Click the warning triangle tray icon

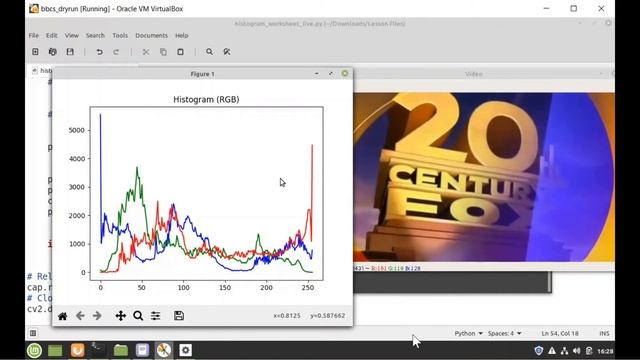(x=552, y=351)
